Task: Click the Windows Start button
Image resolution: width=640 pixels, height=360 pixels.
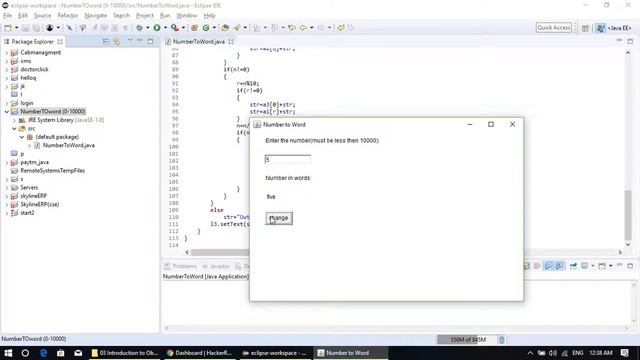Action: pyautogui.click(x=8, y=353)
